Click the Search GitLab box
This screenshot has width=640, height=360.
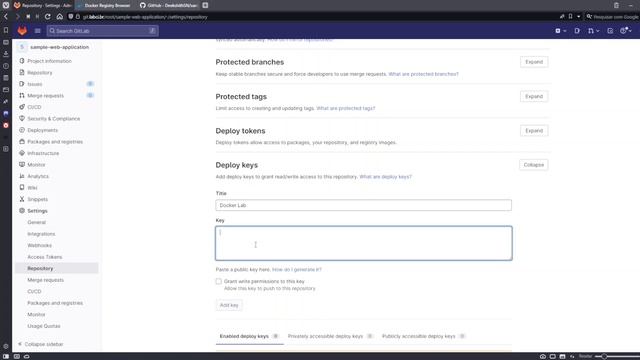(x=103, y=31)
